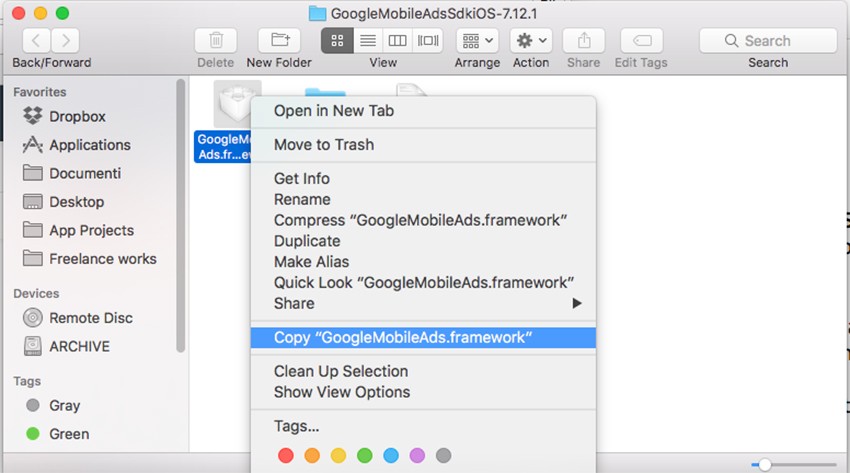This screenshot has width=850, height=473.
Task: Apply the yellow tag color
Action: click(338, 456)
